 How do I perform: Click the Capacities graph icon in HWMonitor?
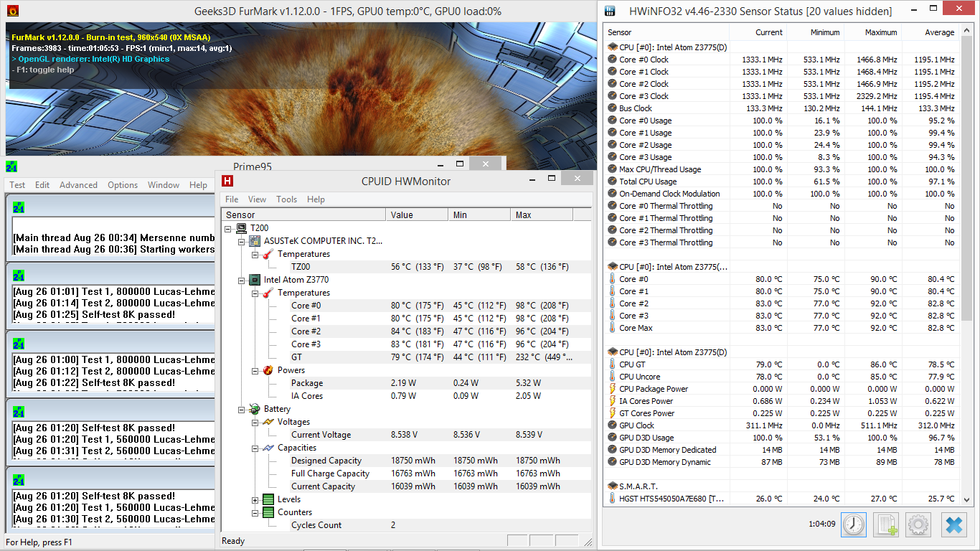click(268, 448)
